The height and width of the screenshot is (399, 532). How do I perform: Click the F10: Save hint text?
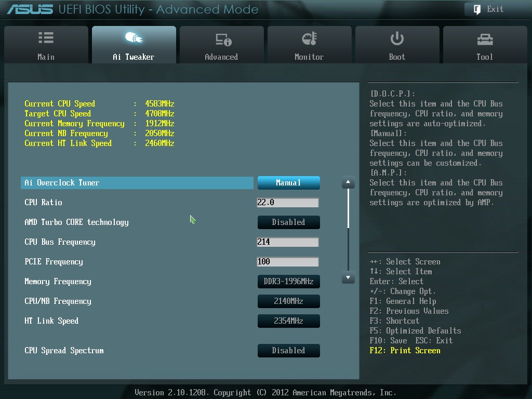click(x=389, y=341)
